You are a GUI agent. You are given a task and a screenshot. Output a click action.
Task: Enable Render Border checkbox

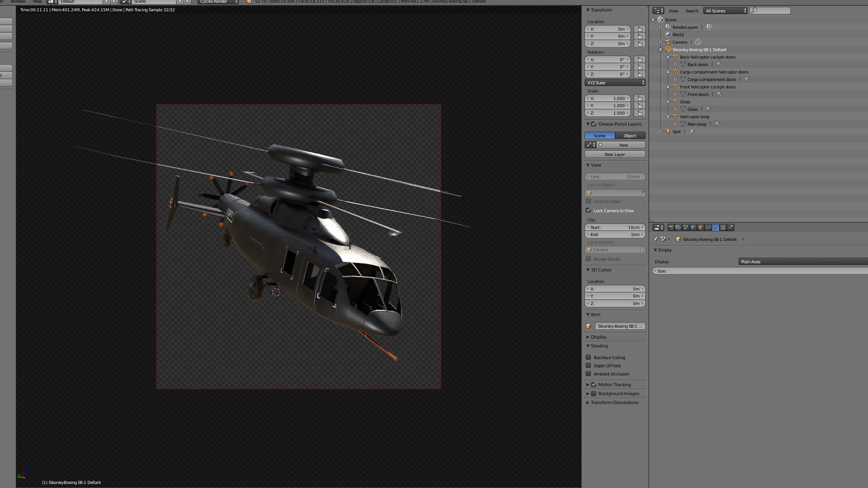(589, 259)
